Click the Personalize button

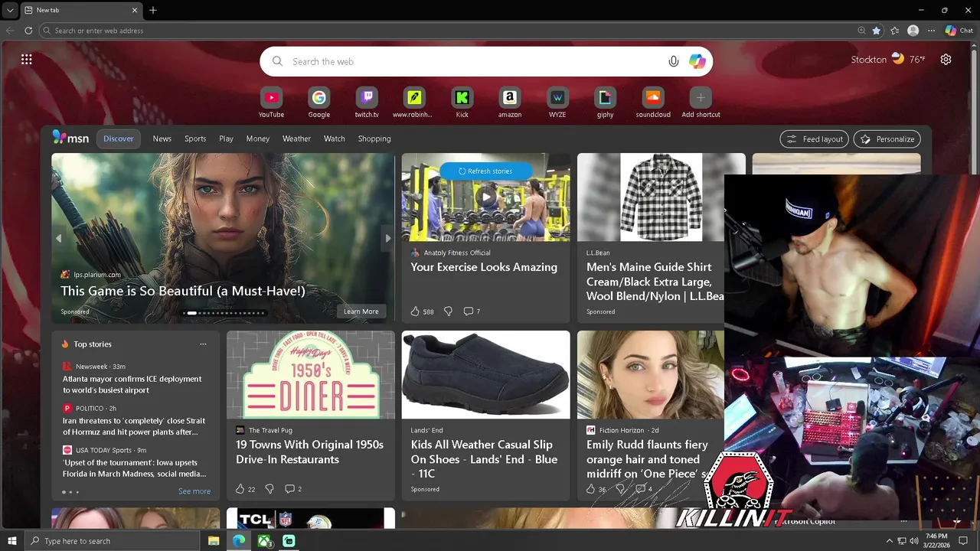tap(887, 139)
